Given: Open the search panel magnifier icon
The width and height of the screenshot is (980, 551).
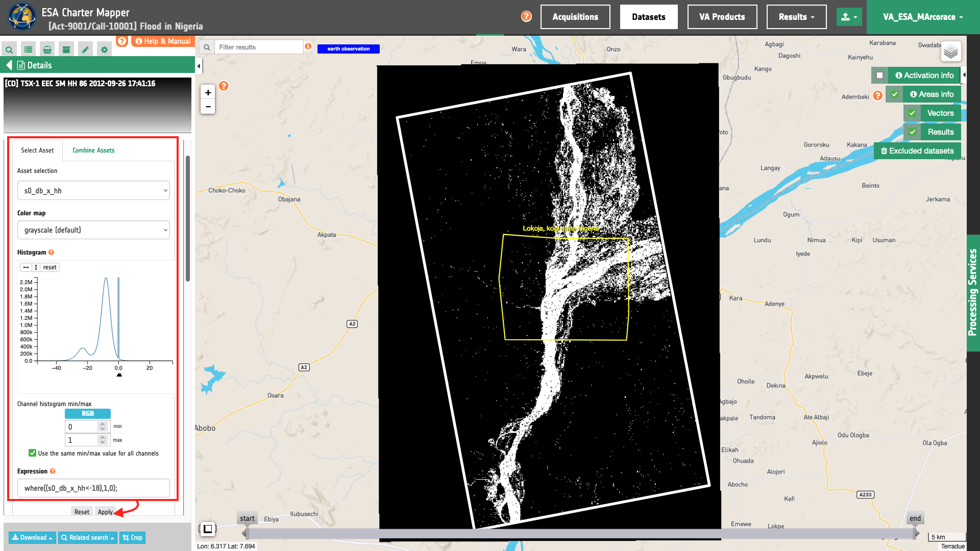Looking at the screenshot, I should coord(9,49).
